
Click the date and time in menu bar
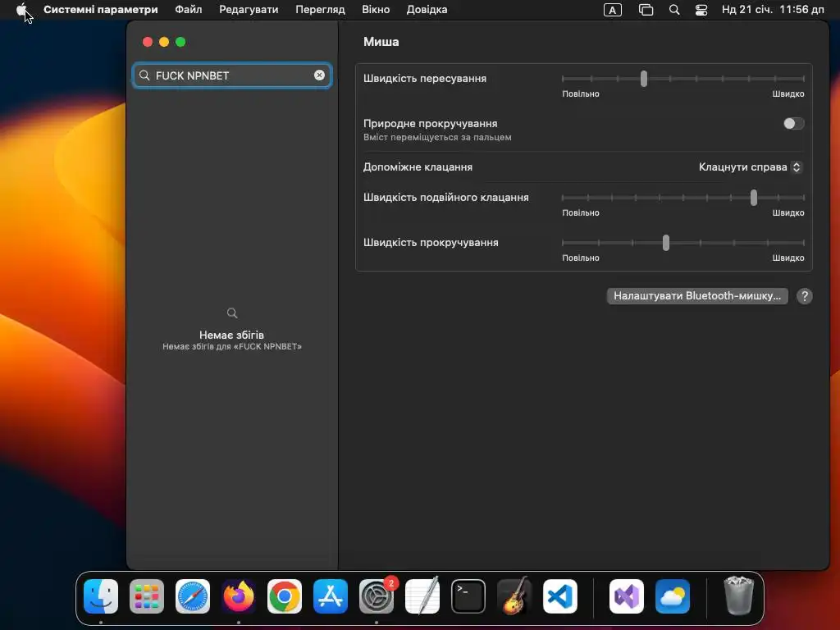pyautogui.click(x=773, y=10)
